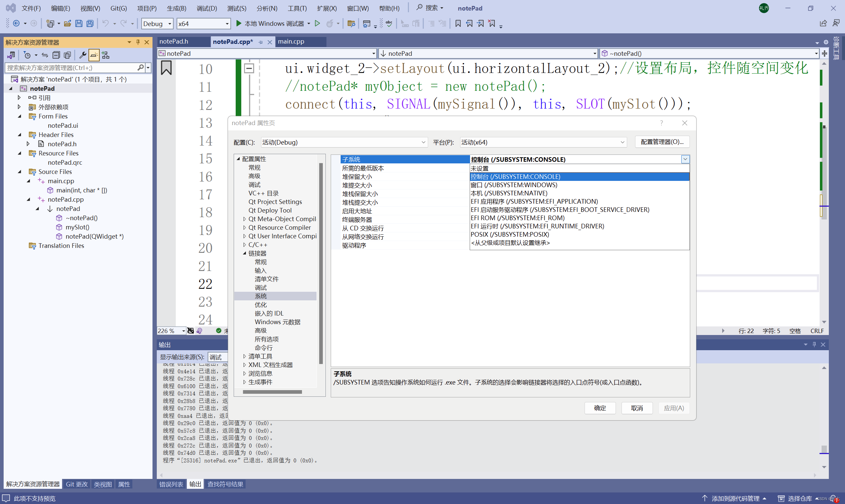Click Start Without Debugging icon
The width and height of the screenshot is (845, 504).
(317, 23)
